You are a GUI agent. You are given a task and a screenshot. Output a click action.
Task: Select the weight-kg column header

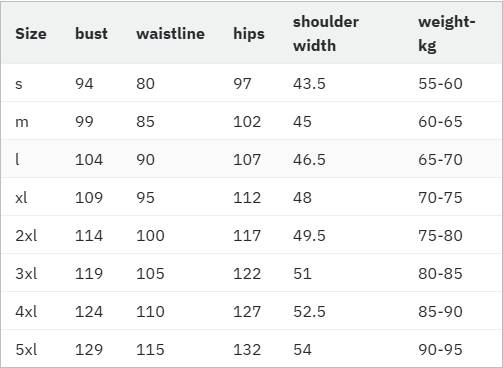point(446,34)
